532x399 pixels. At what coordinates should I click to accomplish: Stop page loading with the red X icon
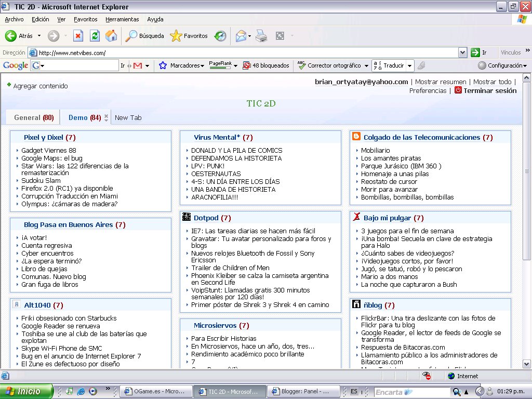tap(78, 36)
